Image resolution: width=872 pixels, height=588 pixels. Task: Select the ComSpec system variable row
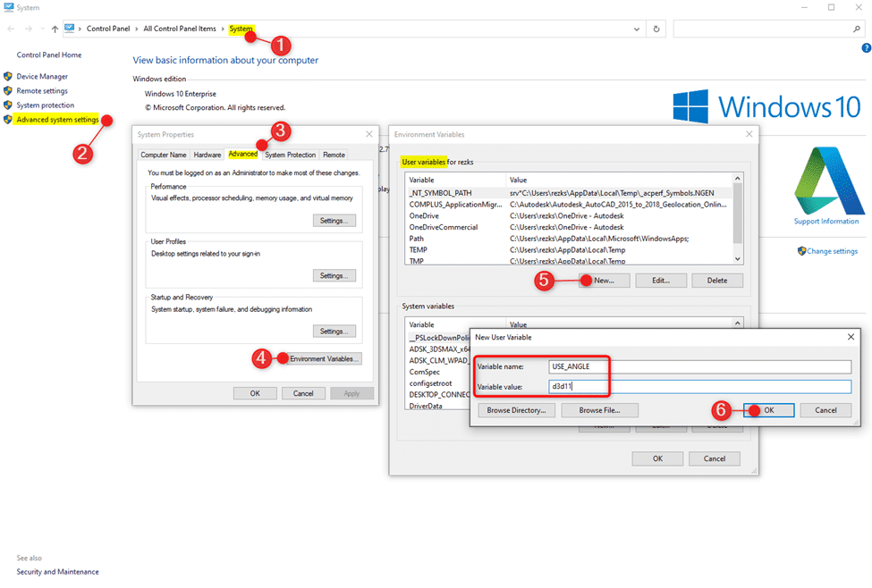click(x=438, y=373)
